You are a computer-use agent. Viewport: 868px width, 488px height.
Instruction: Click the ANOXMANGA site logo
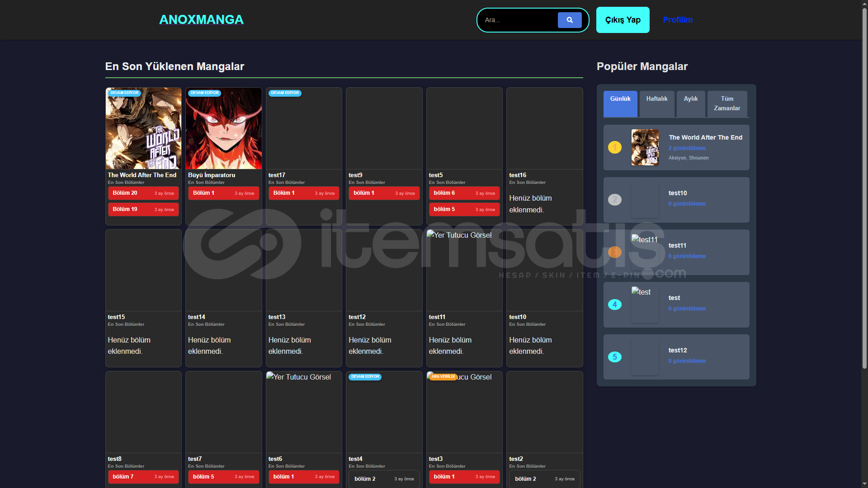tap(201, 20)
